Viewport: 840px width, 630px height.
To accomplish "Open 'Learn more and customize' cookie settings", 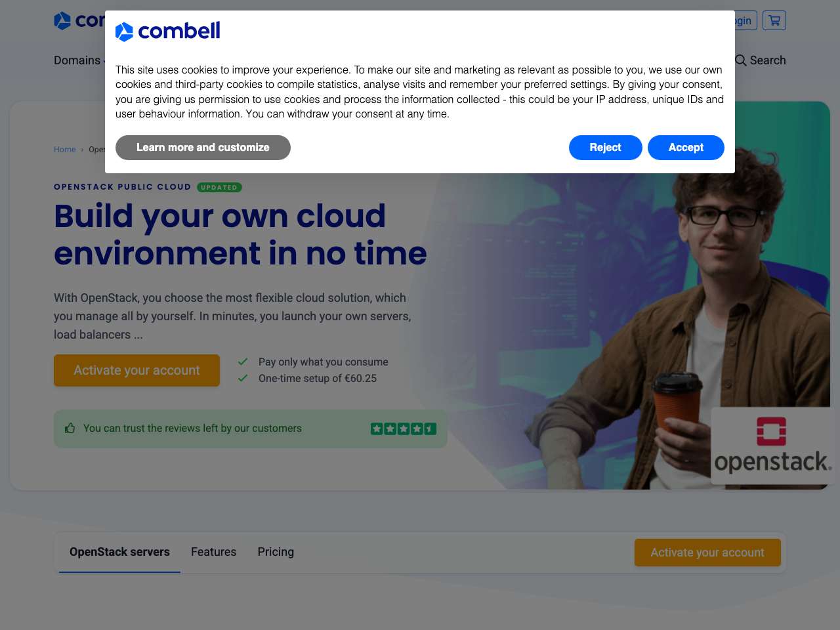I will point(203,147).
